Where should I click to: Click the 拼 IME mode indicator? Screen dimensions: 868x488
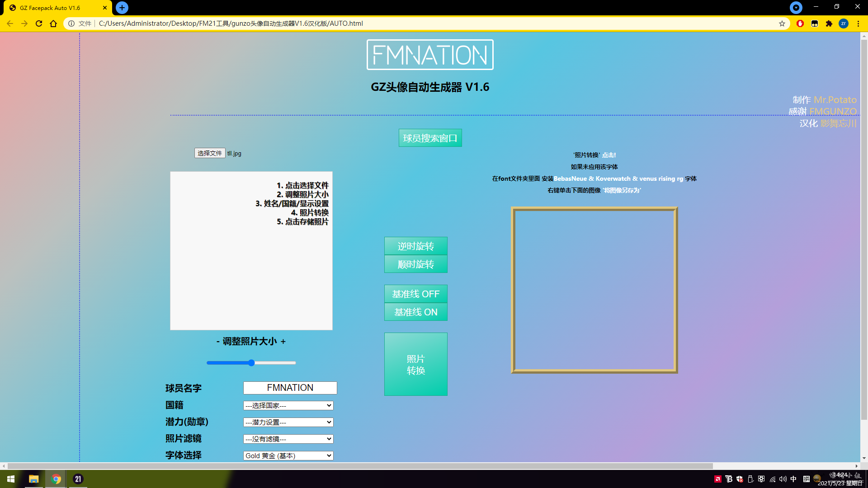pyautogui.click(x=807, y=479)
